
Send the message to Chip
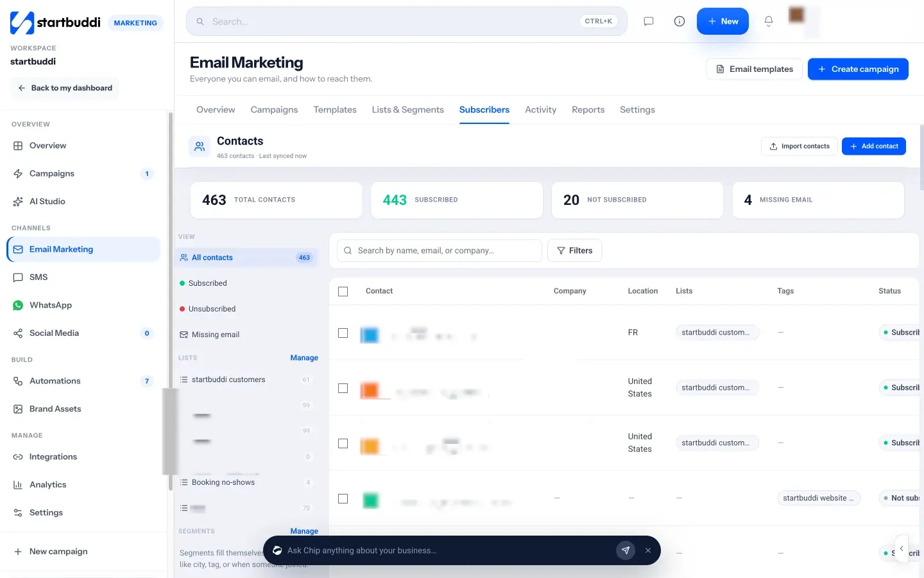coord(626,550)
